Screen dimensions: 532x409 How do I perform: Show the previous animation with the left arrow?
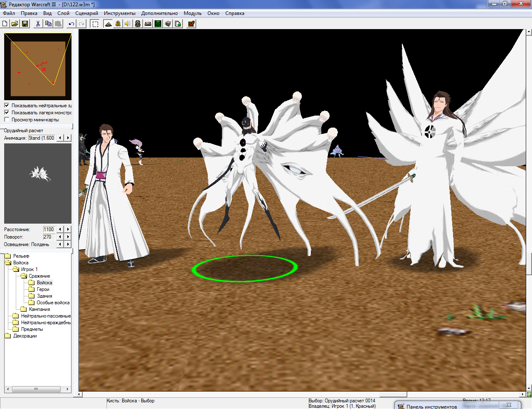click(60, 138)
